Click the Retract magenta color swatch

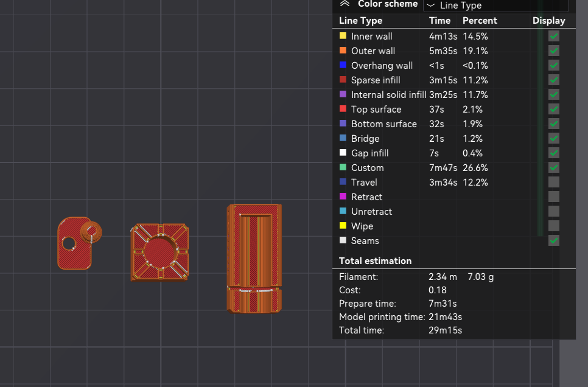pyautogui.click(x=343, y=197)
